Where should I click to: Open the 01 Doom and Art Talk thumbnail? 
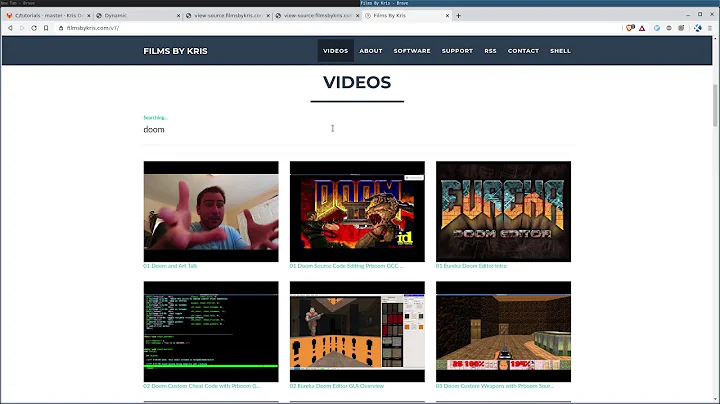[x=211, y=212]
